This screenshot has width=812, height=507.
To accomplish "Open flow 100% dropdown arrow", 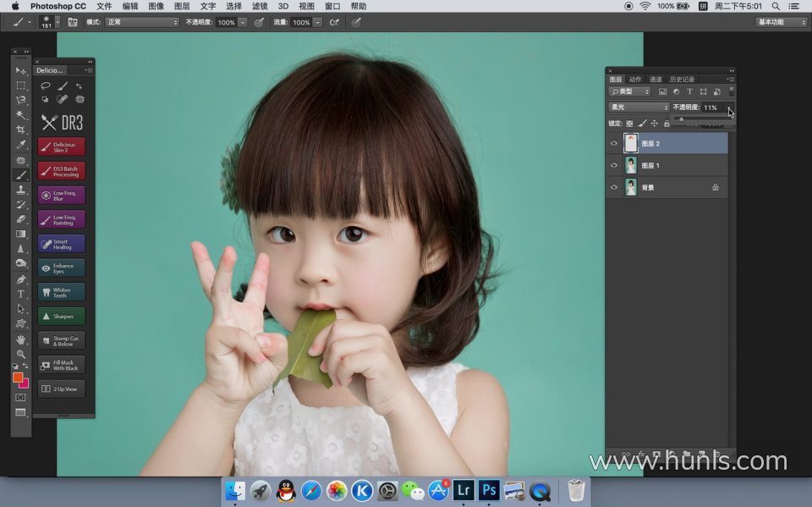I will click(x=317, y=22).
